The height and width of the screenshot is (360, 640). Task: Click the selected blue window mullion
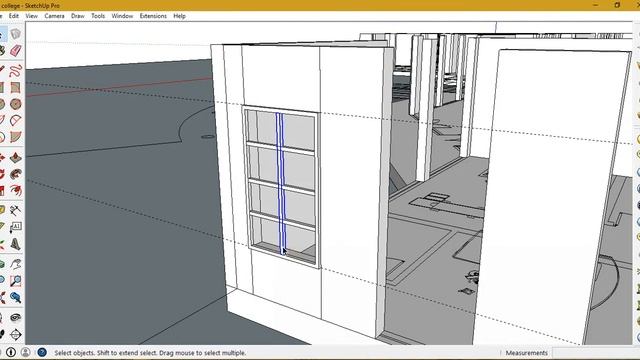click(x=281, y=184)
